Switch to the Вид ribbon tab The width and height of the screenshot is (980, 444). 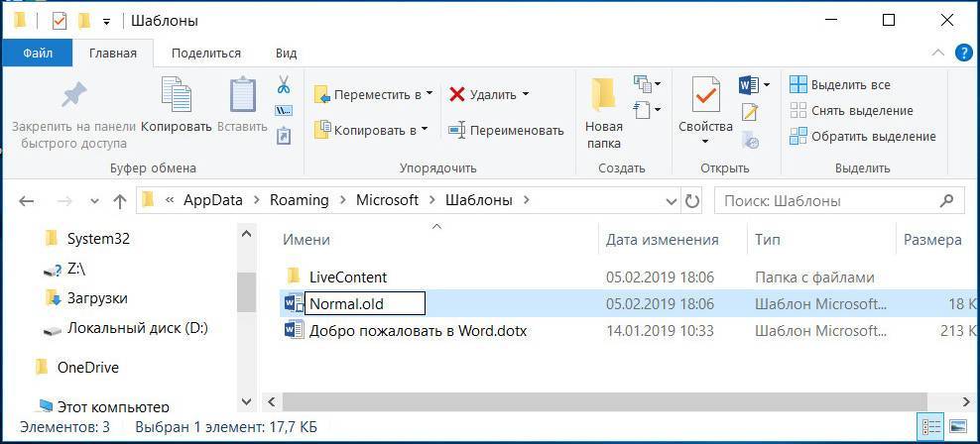(286, 54)
